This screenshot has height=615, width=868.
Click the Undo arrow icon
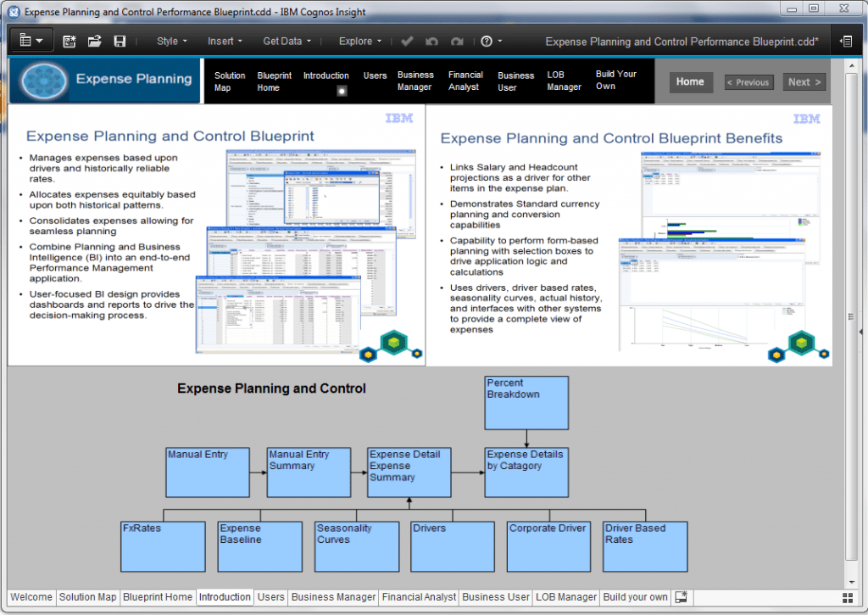(x=431, y=41)
